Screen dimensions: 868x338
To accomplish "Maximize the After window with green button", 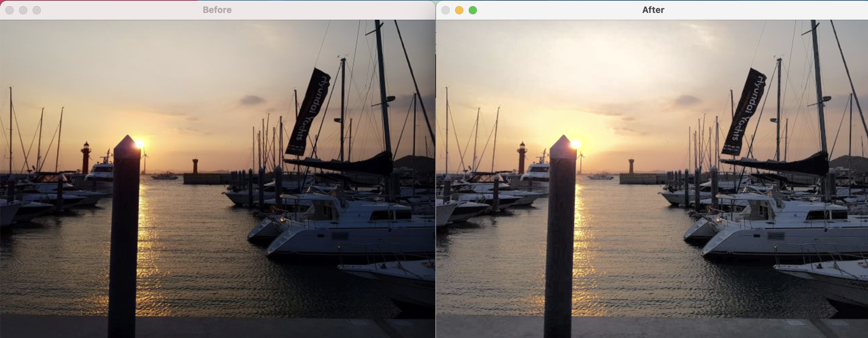I will click(x=473, y=10).
